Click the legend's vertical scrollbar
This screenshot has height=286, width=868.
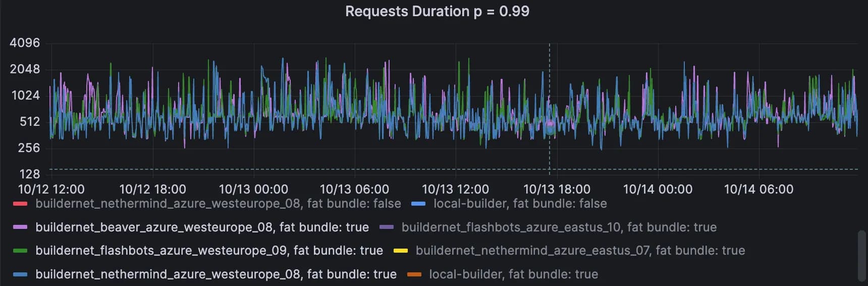[x=861, y=256]
